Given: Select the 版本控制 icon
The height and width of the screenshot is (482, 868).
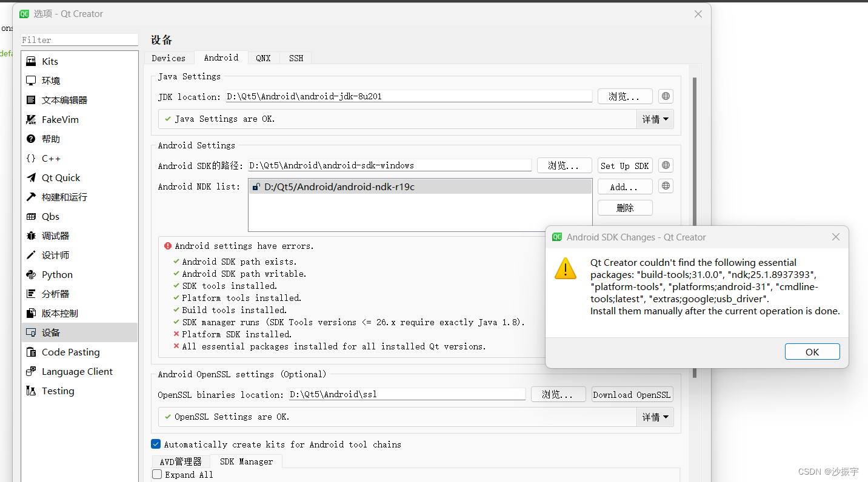Looking at the screenshot, I should pos(31,313).
